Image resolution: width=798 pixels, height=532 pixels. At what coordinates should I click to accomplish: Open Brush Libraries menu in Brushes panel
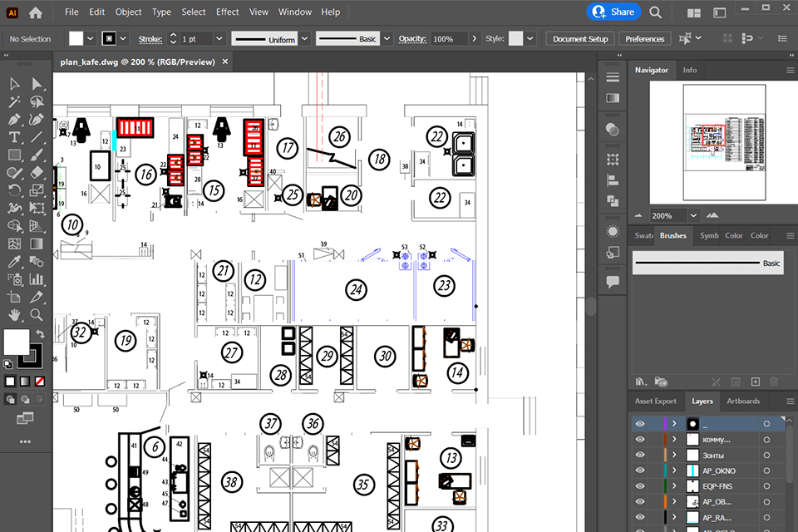pos(641,382)
